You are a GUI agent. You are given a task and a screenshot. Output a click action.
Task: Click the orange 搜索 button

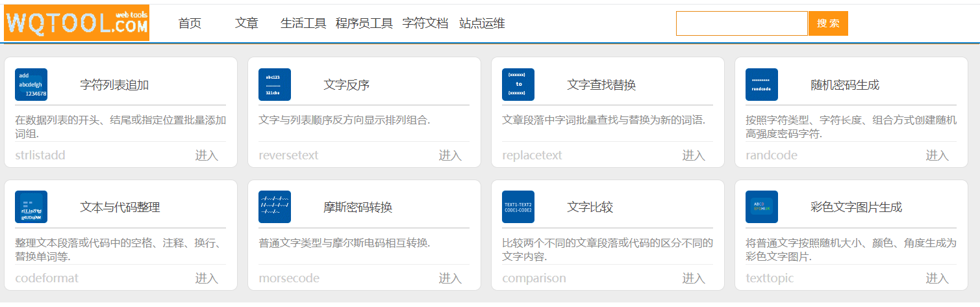click(828, 23)
